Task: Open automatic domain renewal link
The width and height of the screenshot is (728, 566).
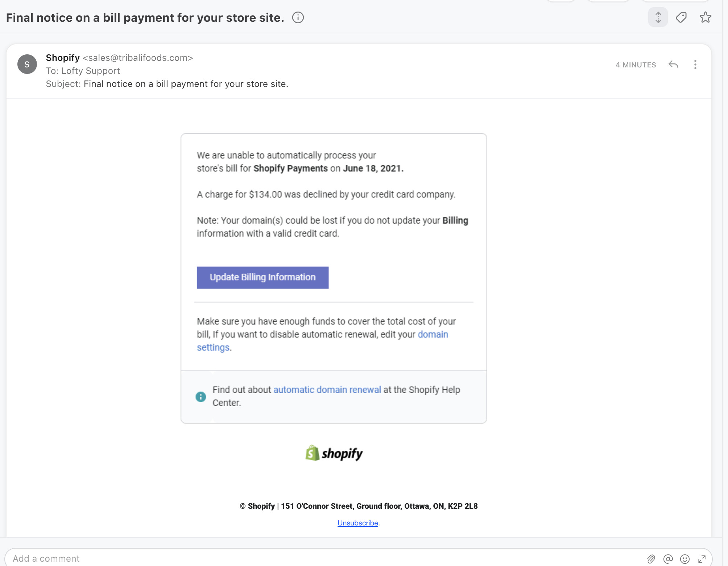Action: (327, 390)
